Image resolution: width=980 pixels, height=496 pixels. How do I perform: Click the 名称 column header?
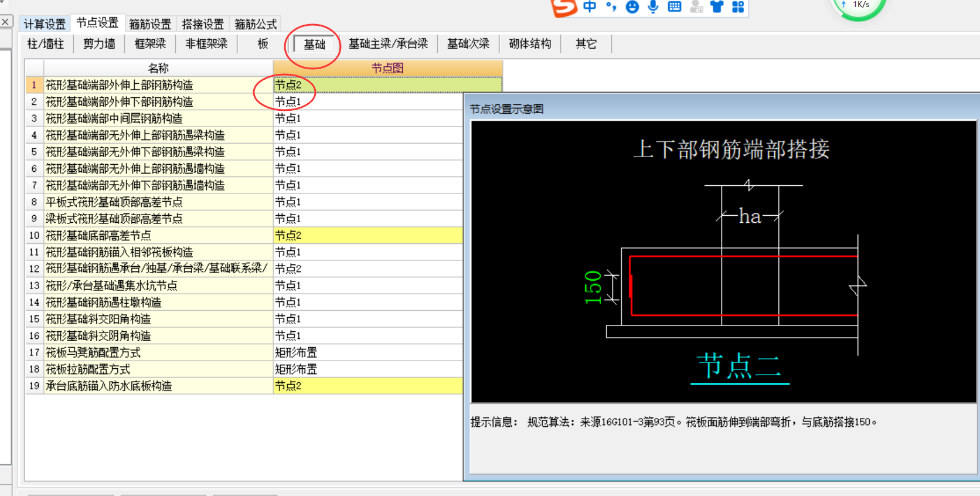(158, 68)
